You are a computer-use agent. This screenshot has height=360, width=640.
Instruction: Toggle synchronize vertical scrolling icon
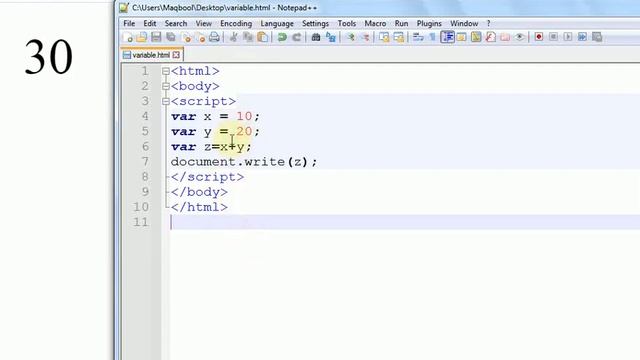pyautogui.click(x=384, y=37)
